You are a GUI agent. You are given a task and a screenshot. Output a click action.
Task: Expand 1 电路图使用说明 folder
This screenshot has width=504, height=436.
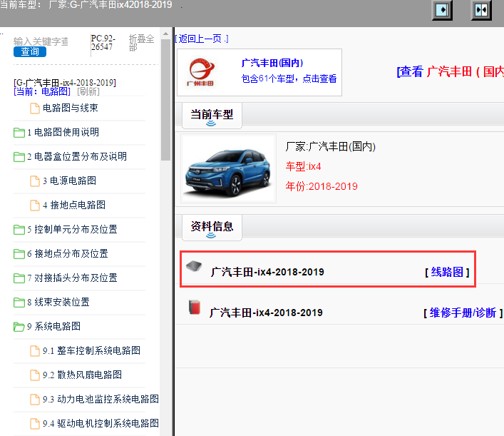coord(63,132)
